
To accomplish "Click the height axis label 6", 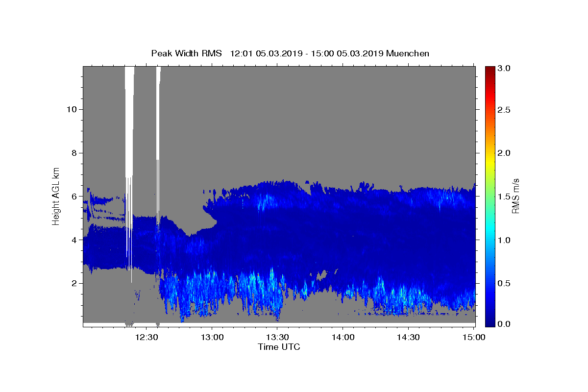I will pos(73,196).
